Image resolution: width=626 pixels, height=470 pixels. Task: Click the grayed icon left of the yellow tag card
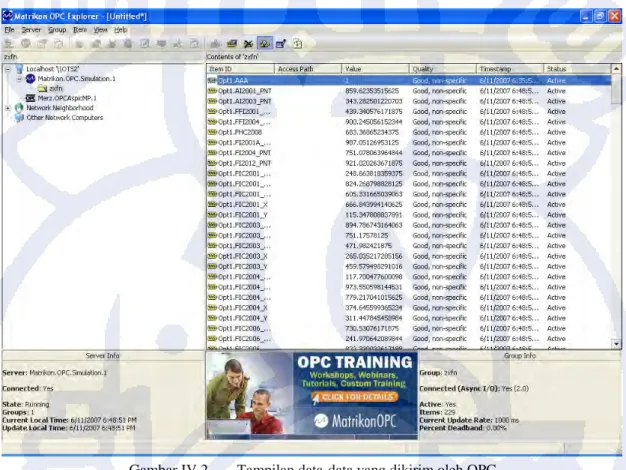215,44
